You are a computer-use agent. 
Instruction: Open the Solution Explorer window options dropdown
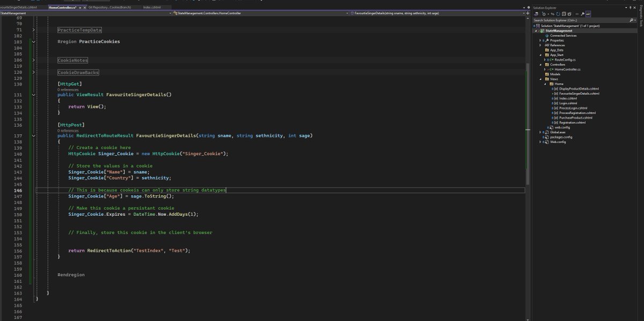click(x=626, y=8)
